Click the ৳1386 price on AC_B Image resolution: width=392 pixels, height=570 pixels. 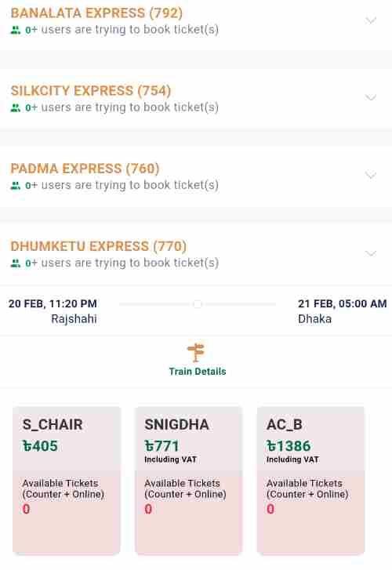pyautogui.click(x=289, y=446)
